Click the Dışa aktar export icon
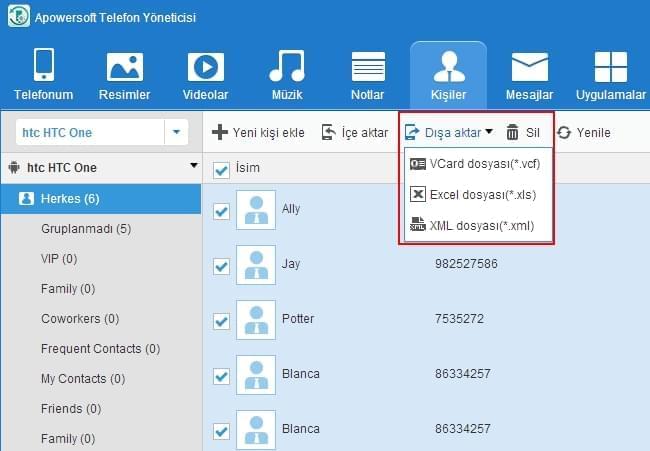Image resolution: width=650 pixels, height=451 pixels. pyautogui.click(x=412, y=133)
